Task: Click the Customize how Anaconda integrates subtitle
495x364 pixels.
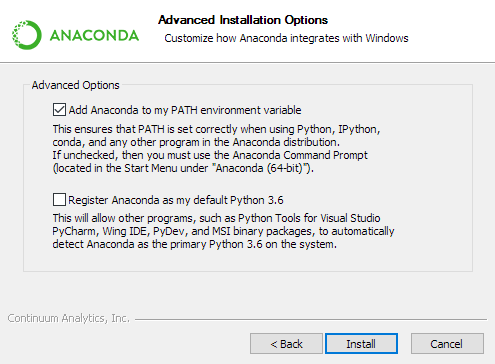Action: [x=286, y=38]
